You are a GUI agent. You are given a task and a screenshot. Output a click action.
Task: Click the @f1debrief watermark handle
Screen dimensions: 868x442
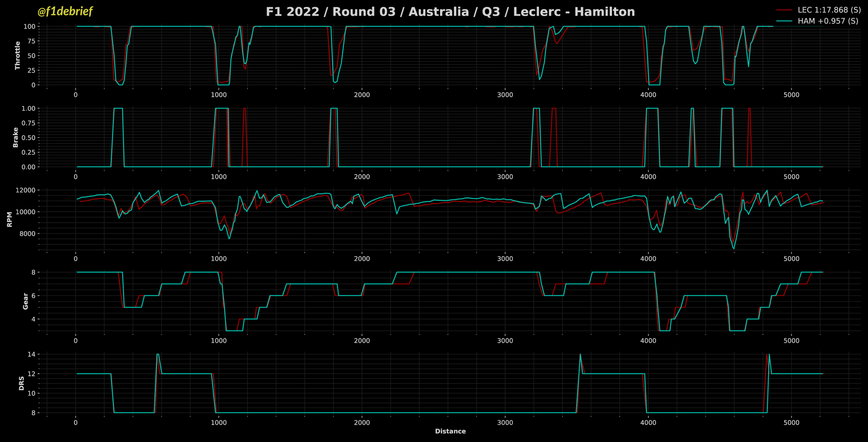pos(65,12)
